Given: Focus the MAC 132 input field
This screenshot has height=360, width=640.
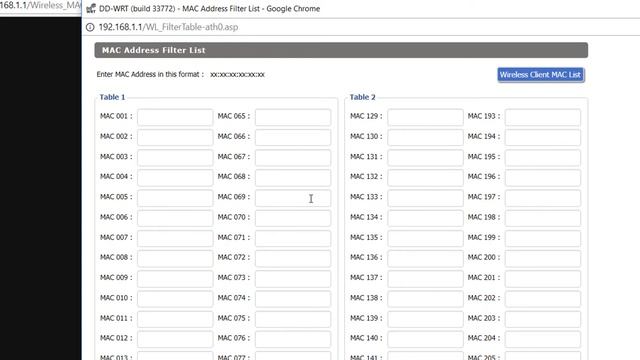Looking at the screenshot, I should (425, 178).
